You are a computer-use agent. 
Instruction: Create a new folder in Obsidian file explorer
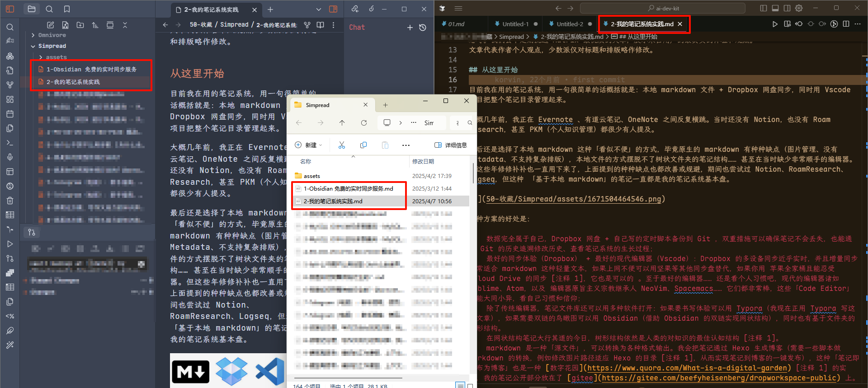coord(80,25)
